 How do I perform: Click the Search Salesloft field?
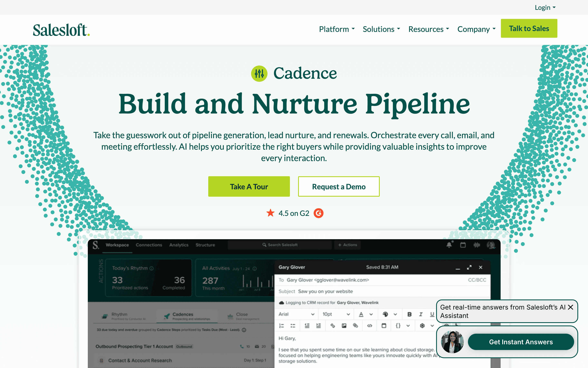click(280, 245)
